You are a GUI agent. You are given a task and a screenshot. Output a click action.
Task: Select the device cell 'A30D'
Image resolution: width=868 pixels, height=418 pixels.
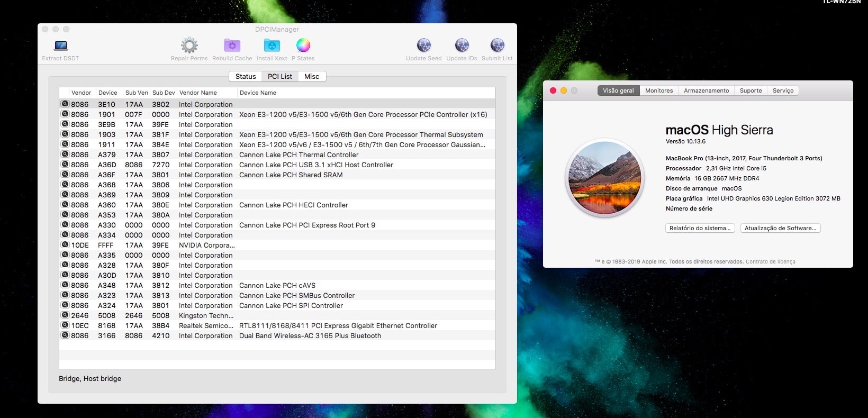(x=107, y=275)
